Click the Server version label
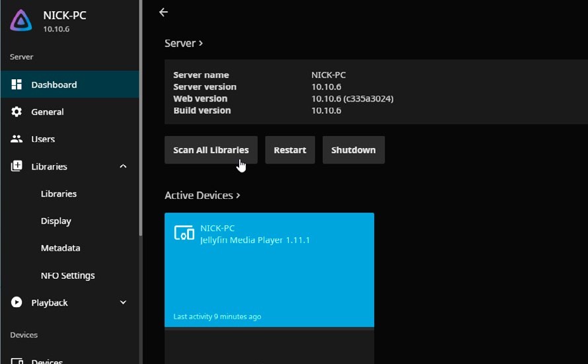This screenshot has width=588, height=364. 205,87
